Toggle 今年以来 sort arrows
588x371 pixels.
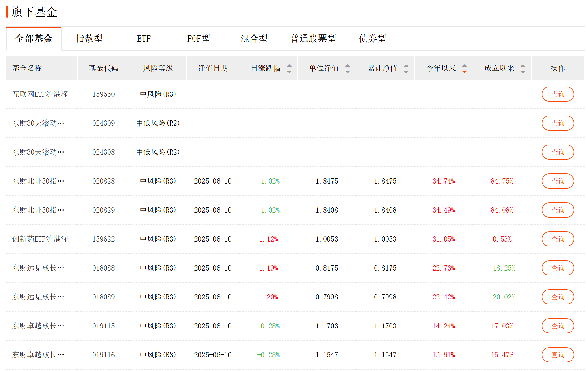click(x=464, y=68)
